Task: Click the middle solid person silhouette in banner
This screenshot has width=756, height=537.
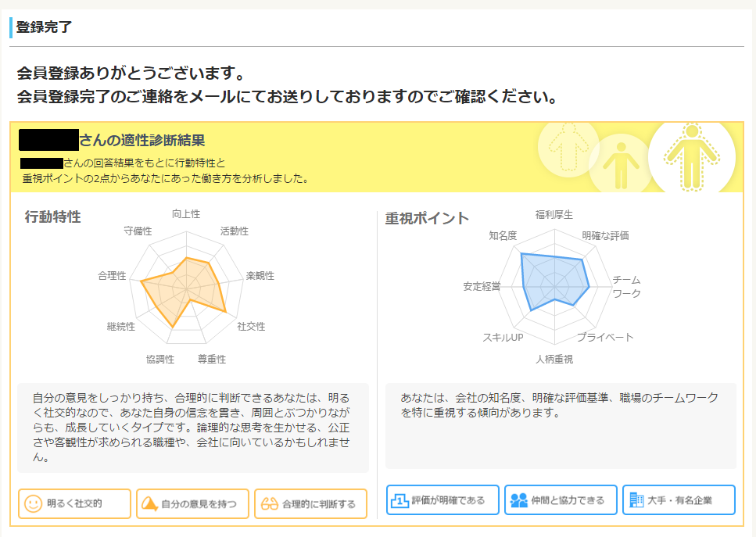Action: tap(621, 165)
